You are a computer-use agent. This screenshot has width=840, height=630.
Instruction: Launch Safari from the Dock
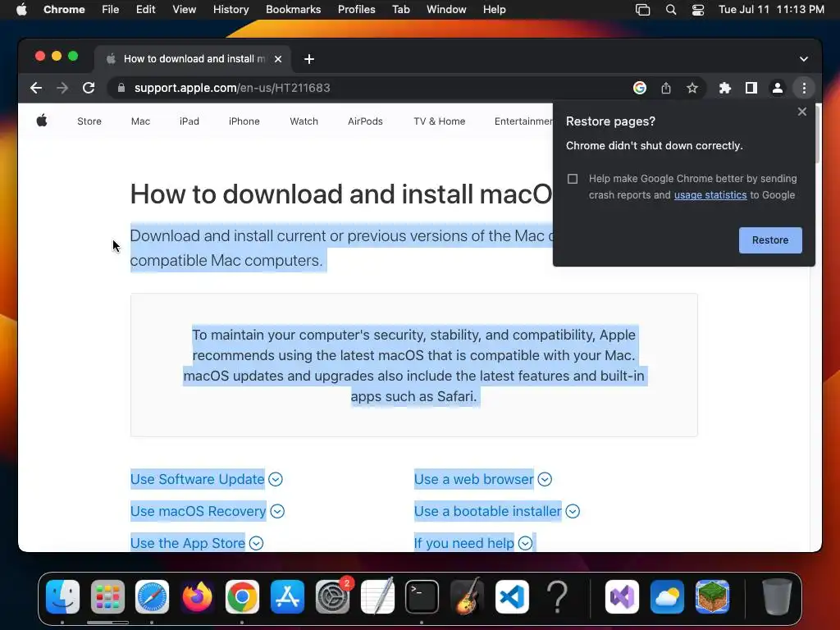152,597
